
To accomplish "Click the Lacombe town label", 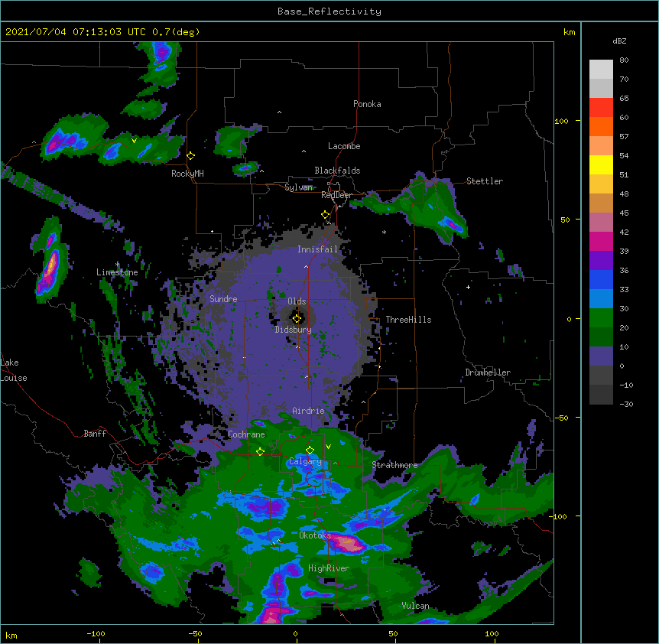I will click(344, 146).
